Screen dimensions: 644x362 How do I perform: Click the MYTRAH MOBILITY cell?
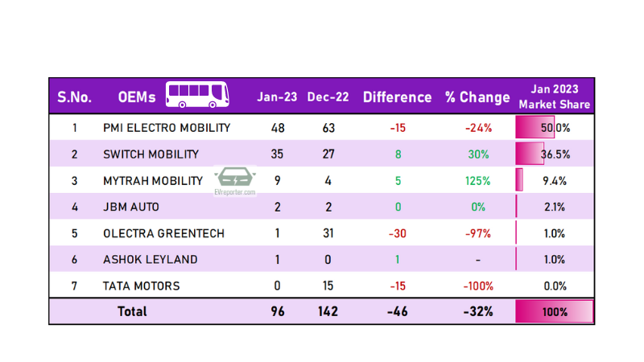click(x=153, y=181)
